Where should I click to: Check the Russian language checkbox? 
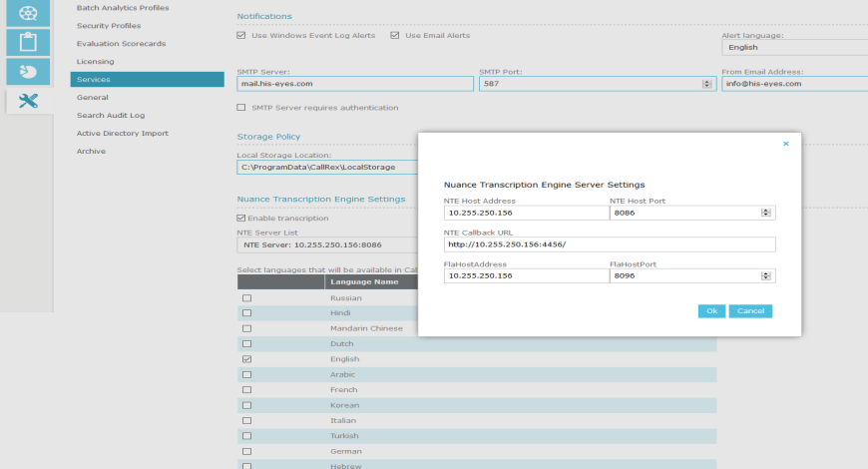point(246,298)
